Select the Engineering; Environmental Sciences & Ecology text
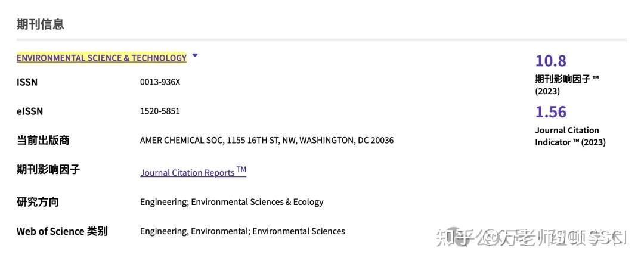The height and width of the screenshot is (264, 644). pyautogui.click(x=231, y=202)
